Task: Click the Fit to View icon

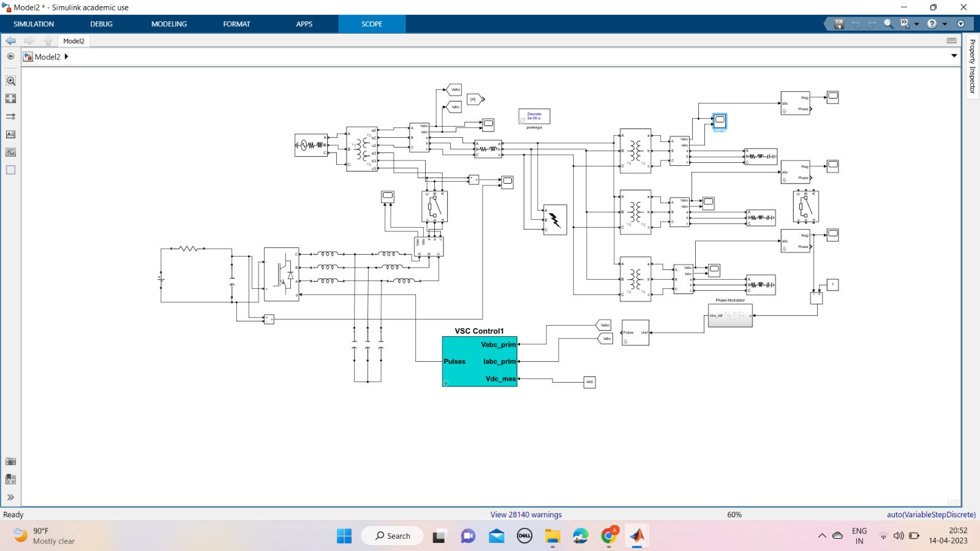Action: click(x=10, y=99)
